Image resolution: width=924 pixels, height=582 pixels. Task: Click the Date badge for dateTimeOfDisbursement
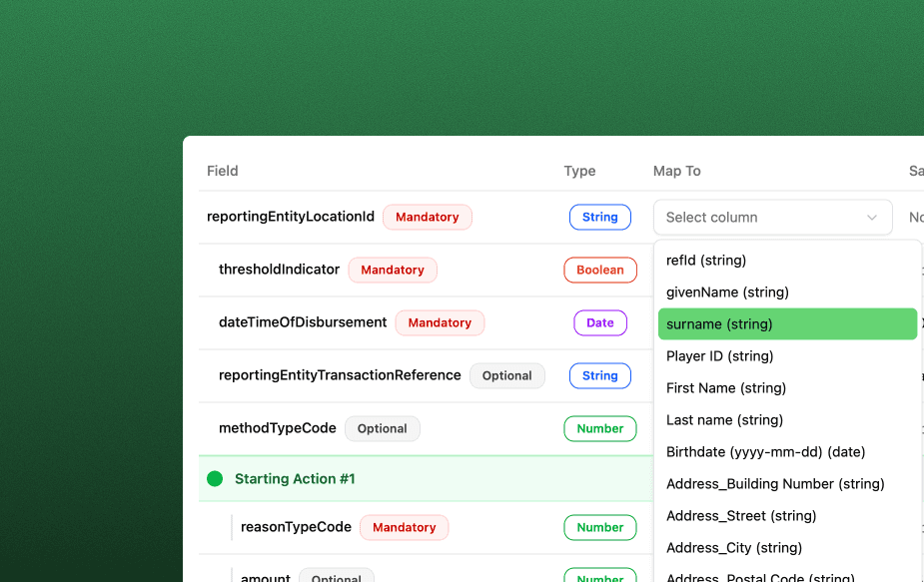click(599, 322)
